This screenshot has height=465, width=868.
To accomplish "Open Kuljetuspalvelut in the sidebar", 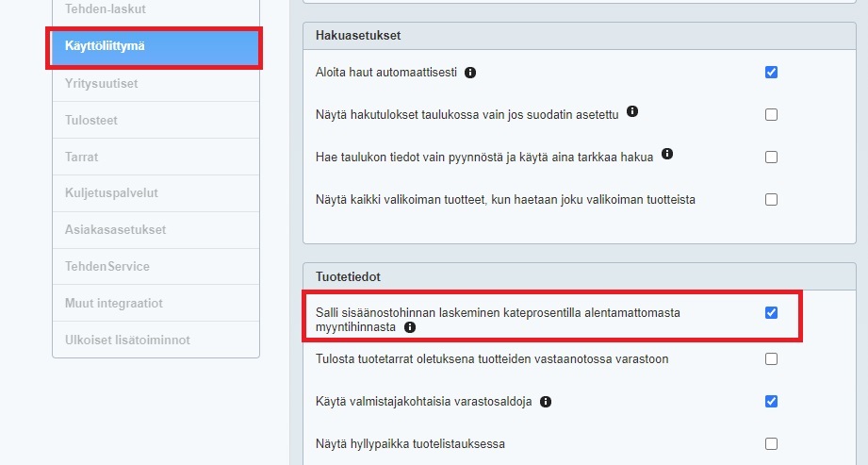I will [x=106, y=193].
